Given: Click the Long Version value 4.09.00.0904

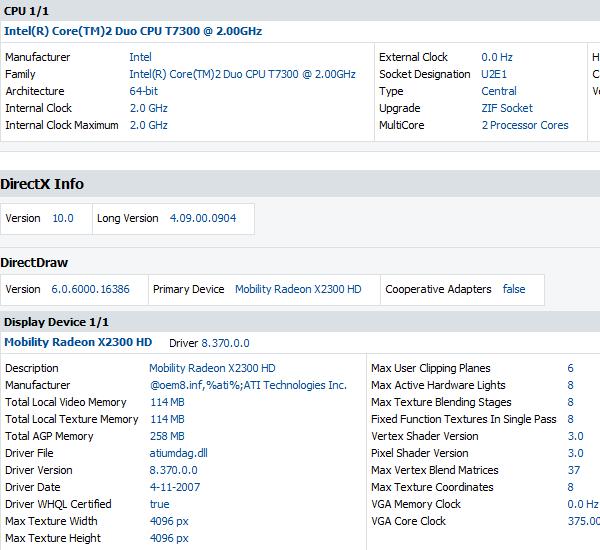Looking at the screenshot, I should [203, 218].
